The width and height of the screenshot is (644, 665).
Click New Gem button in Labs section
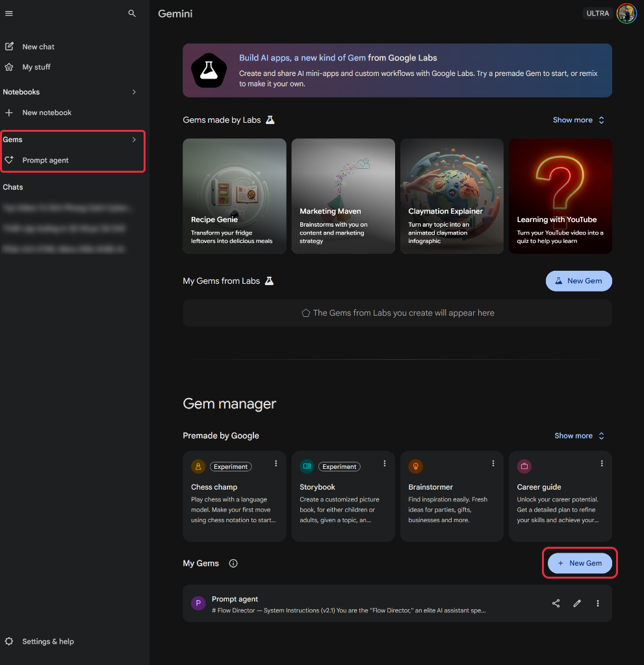coord(578,281)
